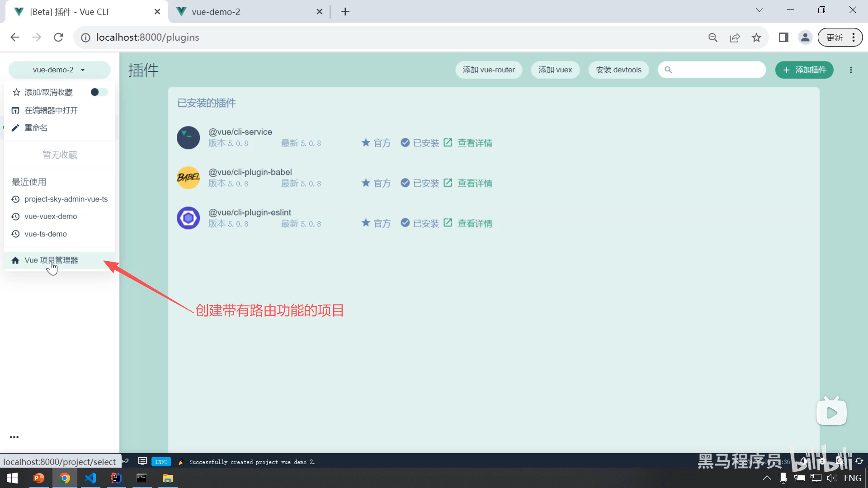Viewport: 868px width, 488px height.
Task: Open Vue project manager home item
Action: (51, 260)
